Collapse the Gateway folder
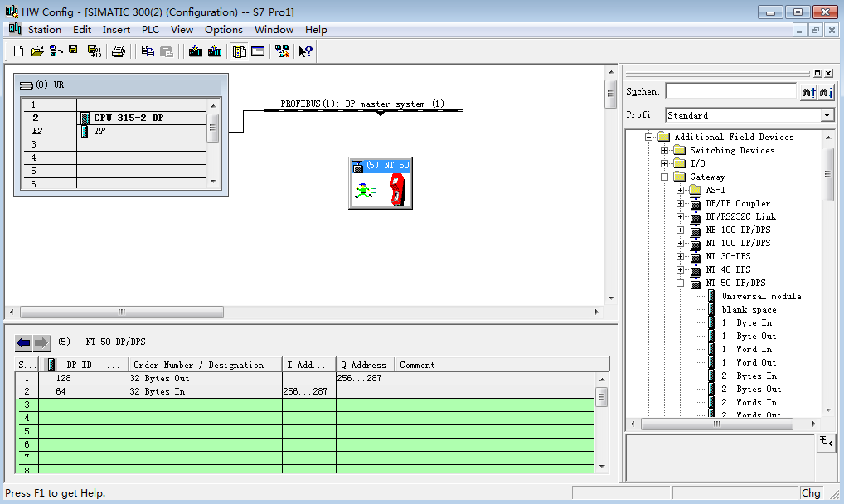Screen dimensions: 844x504 pos(663,177)
